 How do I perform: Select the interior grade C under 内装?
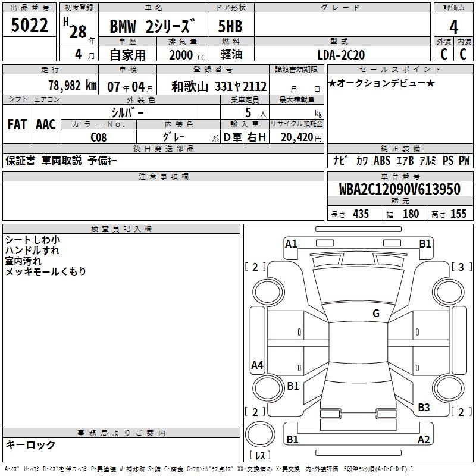(x=463, y=54)
